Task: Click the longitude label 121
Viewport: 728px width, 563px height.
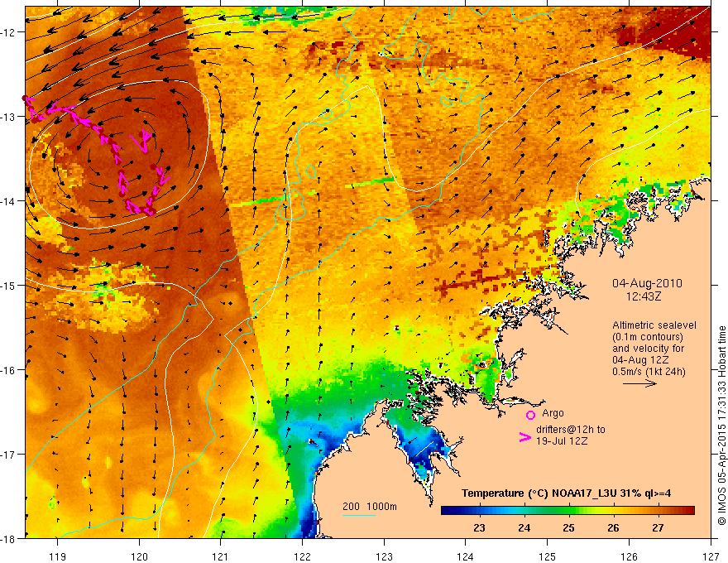Action: (221, 556)
